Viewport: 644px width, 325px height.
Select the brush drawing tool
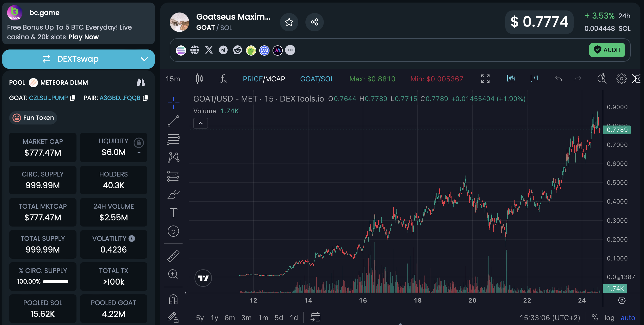[x=173, y=194]
